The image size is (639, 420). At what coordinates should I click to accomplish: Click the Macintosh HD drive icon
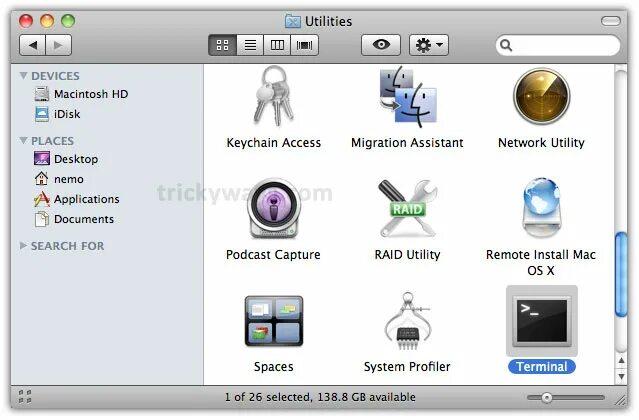pyautogui.click(x=42, y=94)
